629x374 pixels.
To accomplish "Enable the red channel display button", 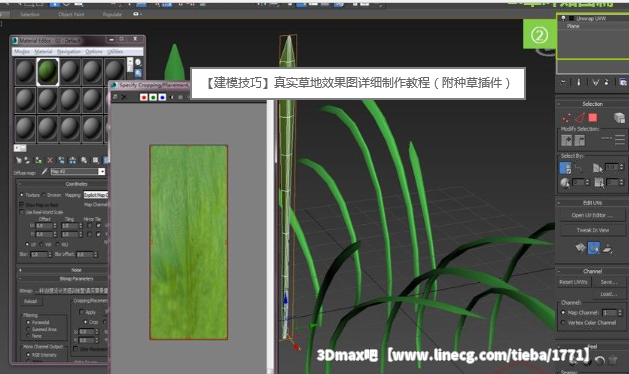I will pos(144,97).
